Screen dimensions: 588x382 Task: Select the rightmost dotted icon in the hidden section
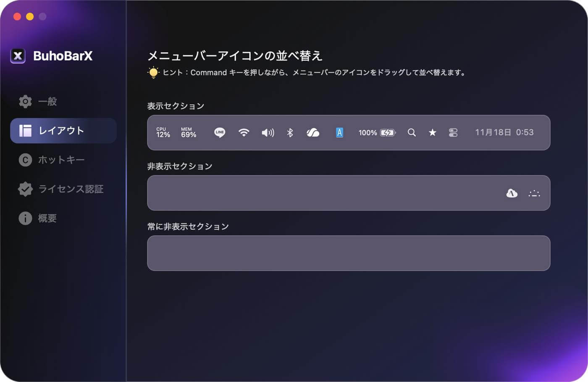coord(534,193)
